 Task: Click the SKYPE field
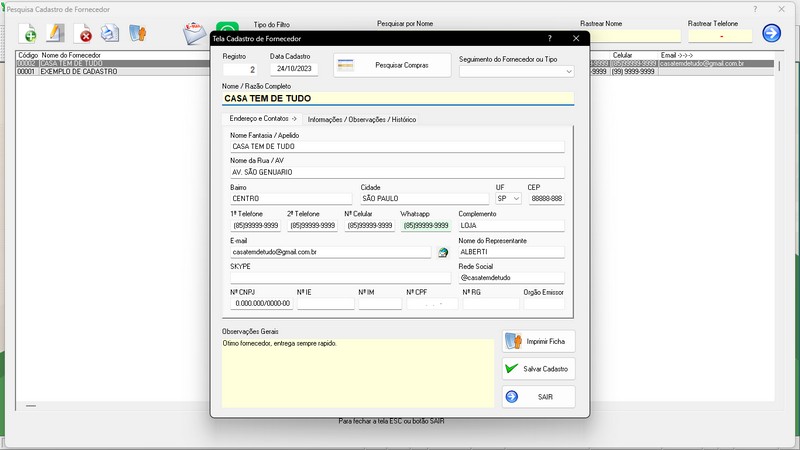(x=340, y=278)
